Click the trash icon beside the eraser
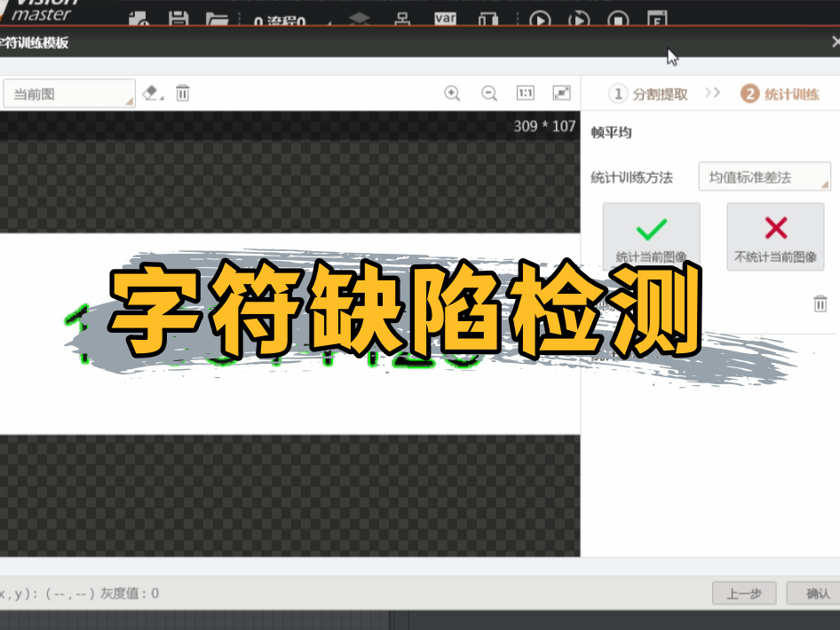Image resolution: width=840 pixels, height=630 pixels. point(183,92)
